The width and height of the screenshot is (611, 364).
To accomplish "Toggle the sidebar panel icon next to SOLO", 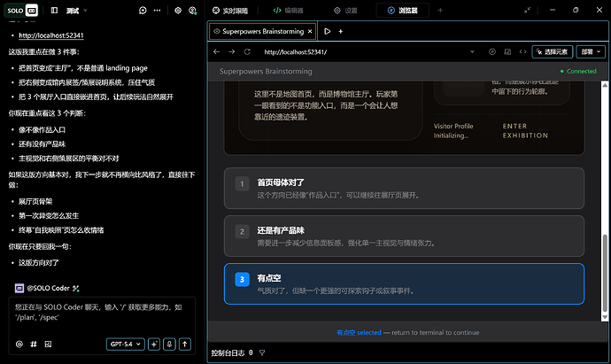I will tap(54, 10).
